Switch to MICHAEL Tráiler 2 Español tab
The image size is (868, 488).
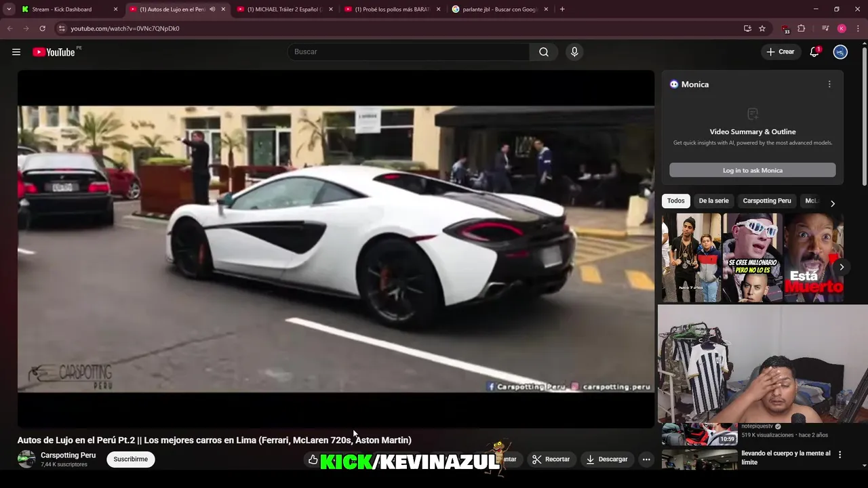pyautogui.click(x=285, y=9)
